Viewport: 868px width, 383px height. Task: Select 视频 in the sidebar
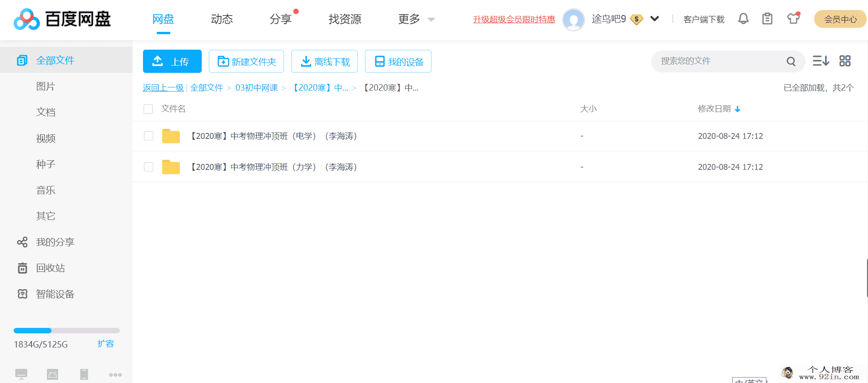point(46,138)
